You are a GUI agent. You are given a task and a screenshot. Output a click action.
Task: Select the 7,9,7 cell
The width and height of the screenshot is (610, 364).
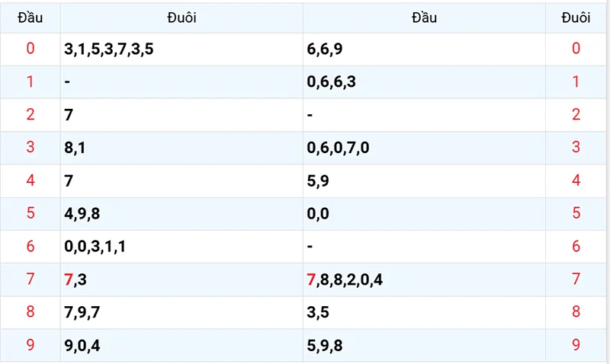point(82,312)
